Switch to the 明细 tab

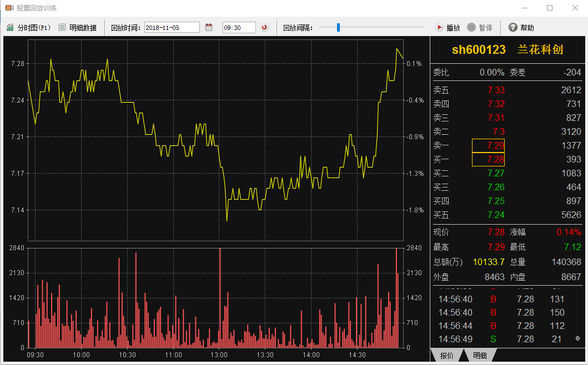tap(479, 356)
